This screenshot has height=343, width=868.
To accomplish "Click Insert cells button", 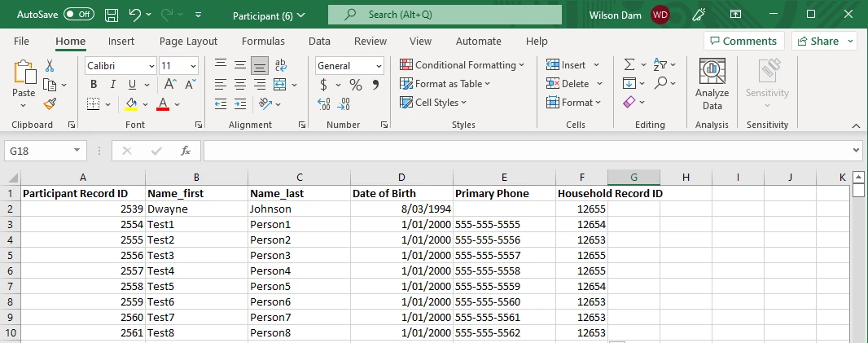I will (573, 65).
